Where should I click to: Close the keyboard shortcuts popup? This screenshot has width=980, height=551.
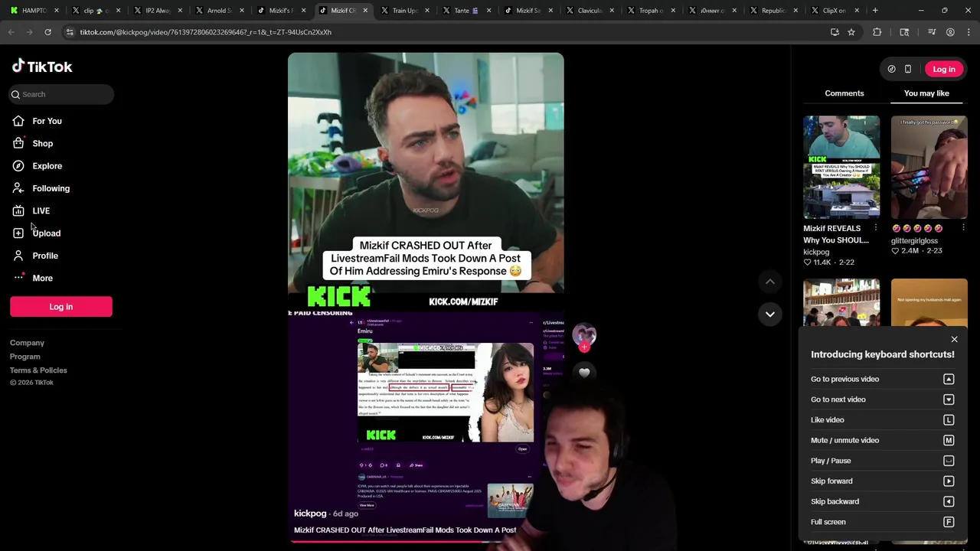pos(954,339)
